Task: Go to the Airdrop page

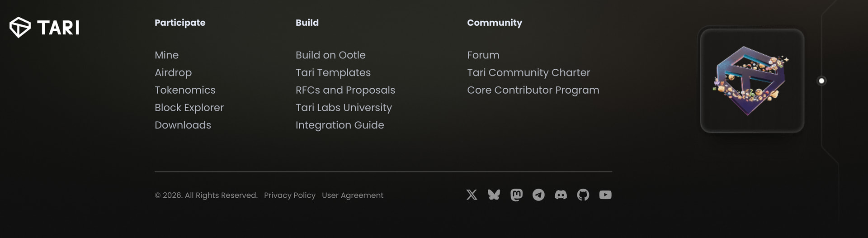Action: coord(173,73)
